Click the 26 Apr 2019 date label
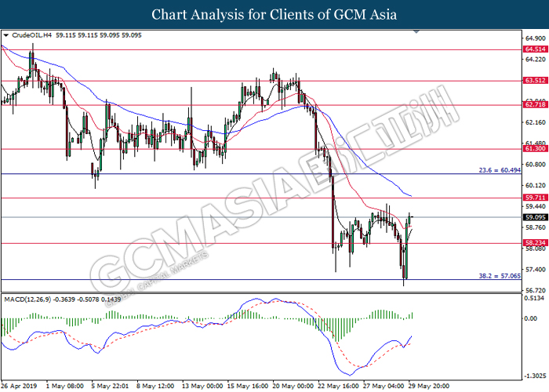 [x=20, y=386]
